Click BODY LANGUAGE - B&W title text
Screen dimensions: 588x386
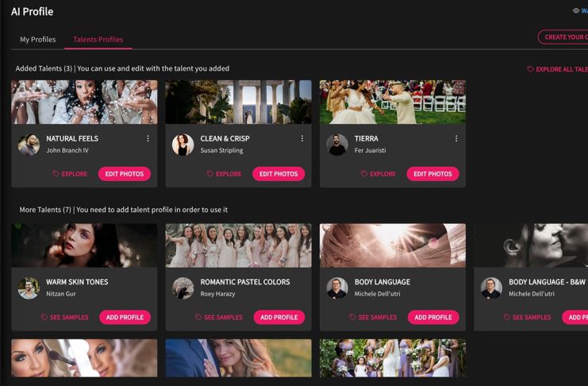tap(547, 282)
